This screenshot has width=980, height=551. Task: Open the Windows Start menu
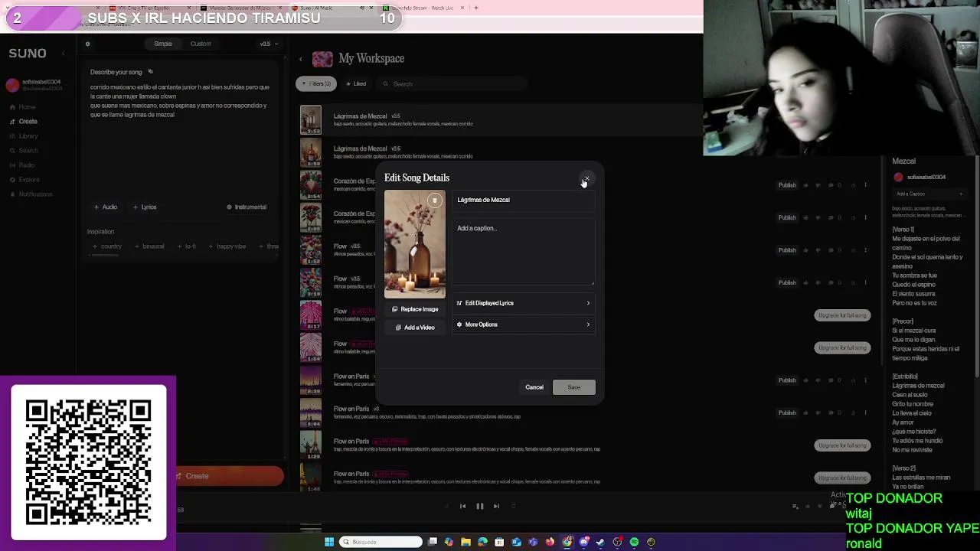[329, 542]
